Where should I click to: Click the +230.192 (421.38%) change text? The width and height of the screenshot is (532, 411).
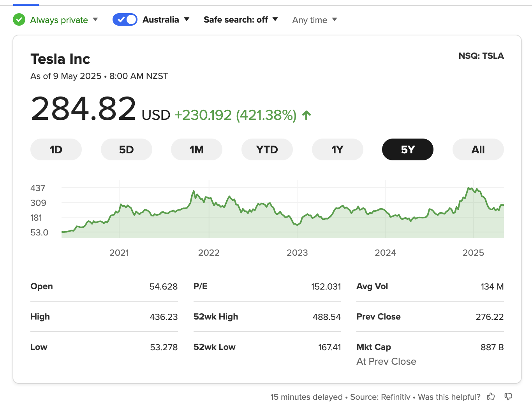tap(235, 115)
